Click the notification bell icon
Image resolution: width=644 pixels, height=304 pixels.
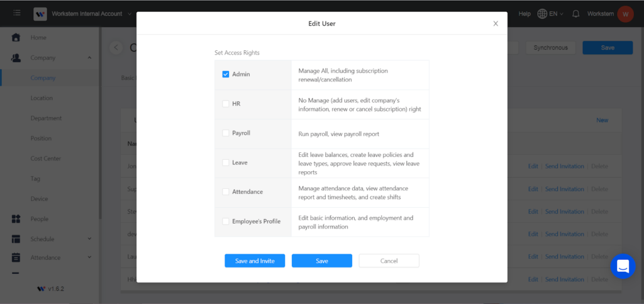575,14
